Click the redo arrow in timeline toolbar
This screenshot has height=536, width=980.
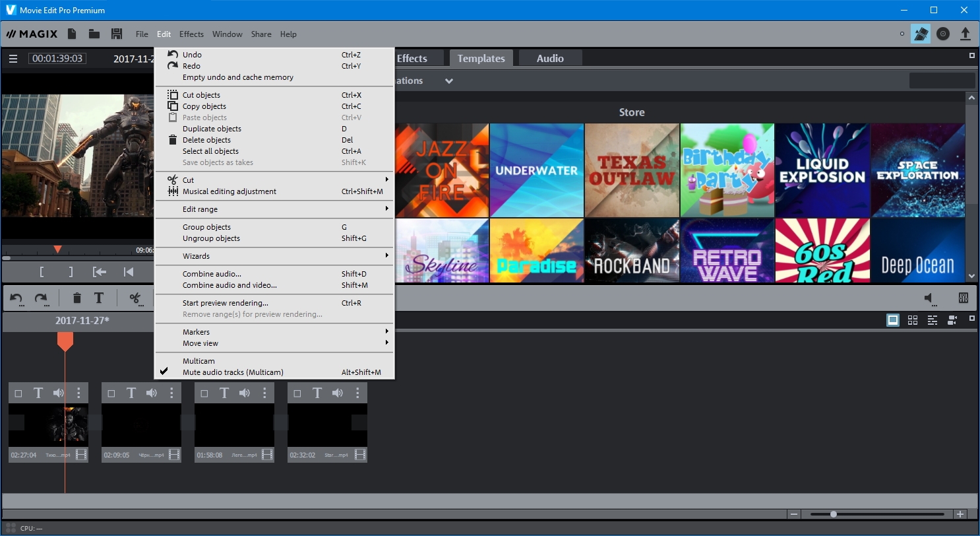(x=41, y=298)
